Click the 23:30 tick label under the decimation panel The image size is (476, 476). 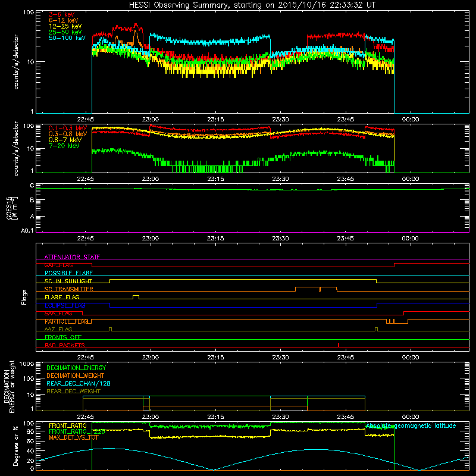tap(280, 417)
